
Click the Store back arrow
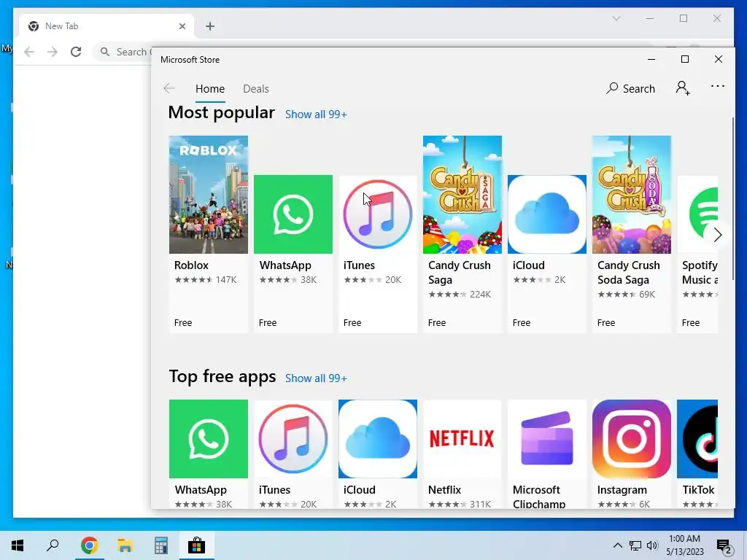169,88
